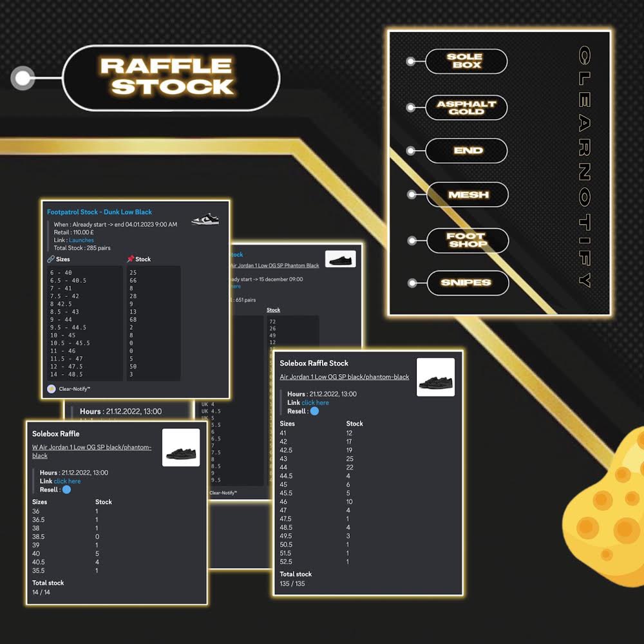Open shoe thumbnail in Solebox Raffle Stock card

435,377
